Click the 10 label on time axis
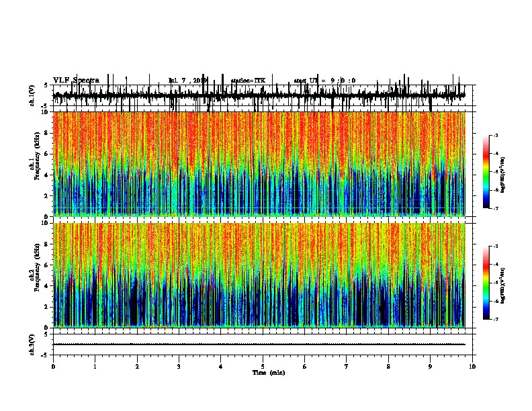 (x=472, y=367)
